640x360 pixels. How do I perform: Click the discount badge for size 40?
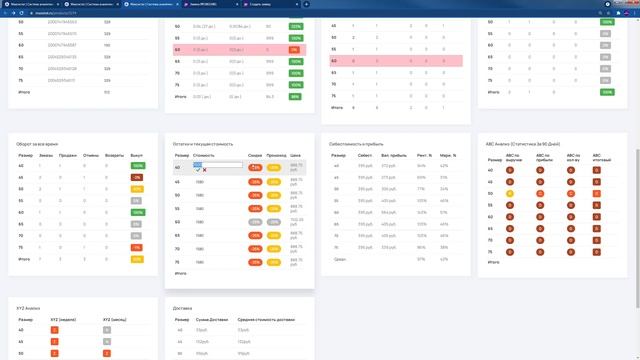[255, 168]
